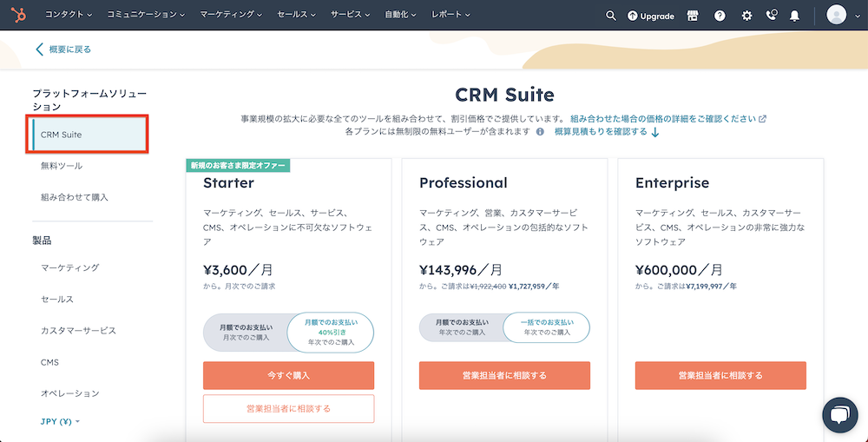Open the コミュニケーション menu
Screen dimensions: 868x442
click(x=146, y=15)
